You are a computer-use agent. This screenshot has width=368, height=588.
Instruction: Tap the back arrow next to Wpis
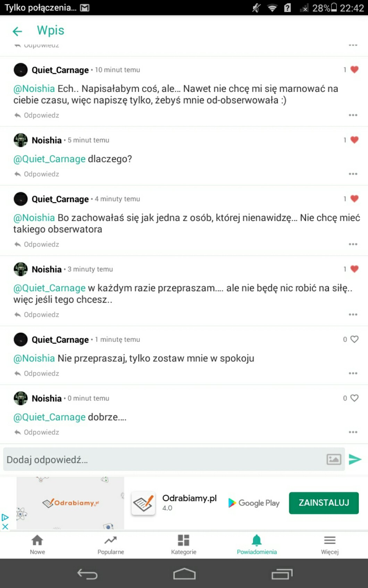(17, 31)
